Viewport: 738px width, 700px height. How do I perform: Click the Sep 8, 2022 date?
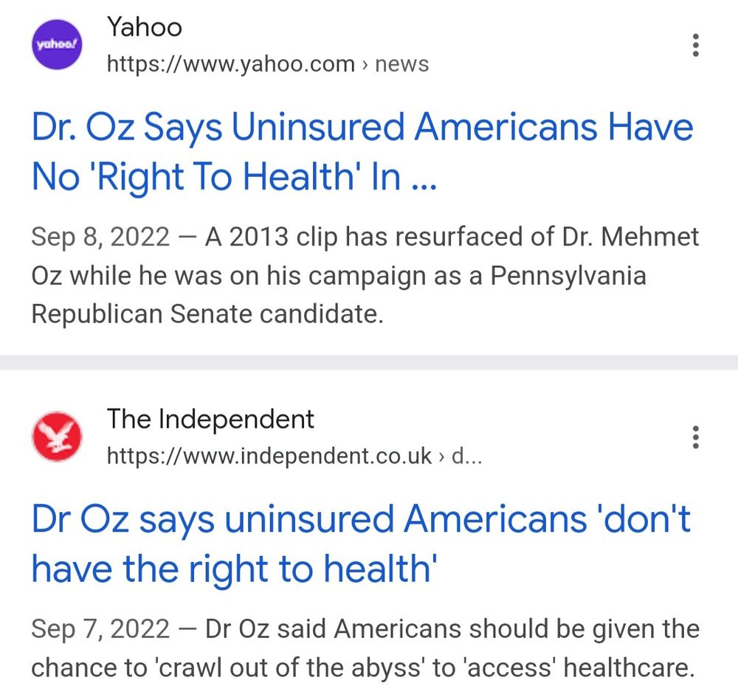click(x=100, y=237)
